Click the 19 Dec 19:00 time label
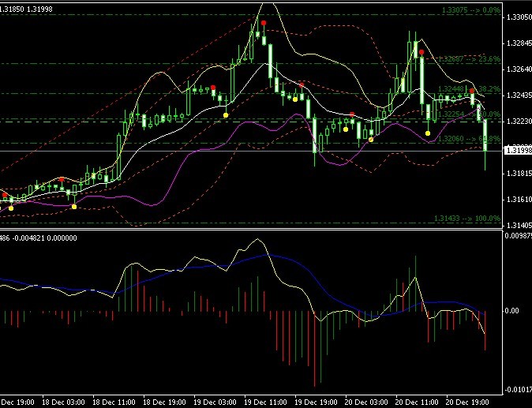532x408 pixels. [x=316, y=402]
